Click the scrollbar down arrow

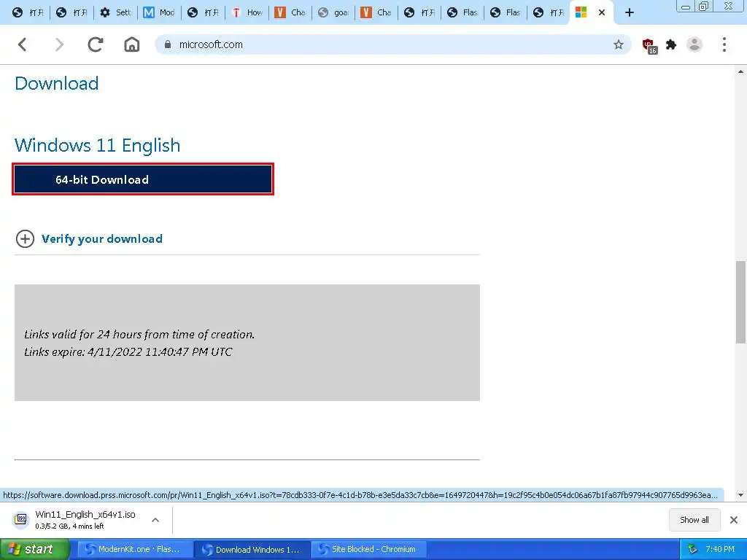pos(740,495)
